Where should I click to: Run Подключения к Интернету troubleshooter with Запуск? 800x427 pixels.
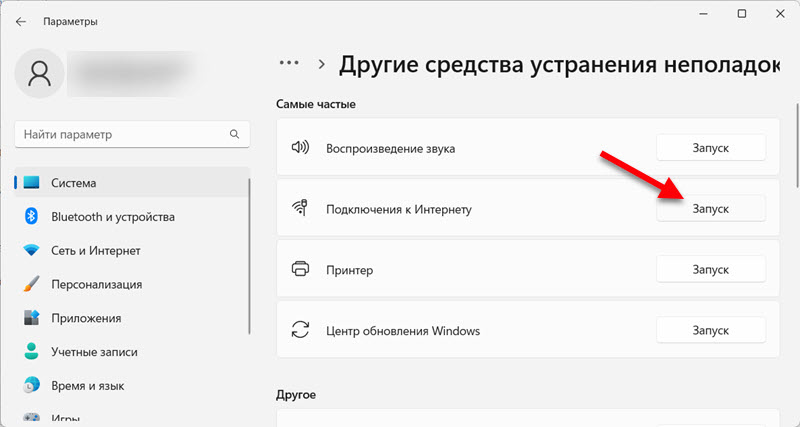[711, 209]
